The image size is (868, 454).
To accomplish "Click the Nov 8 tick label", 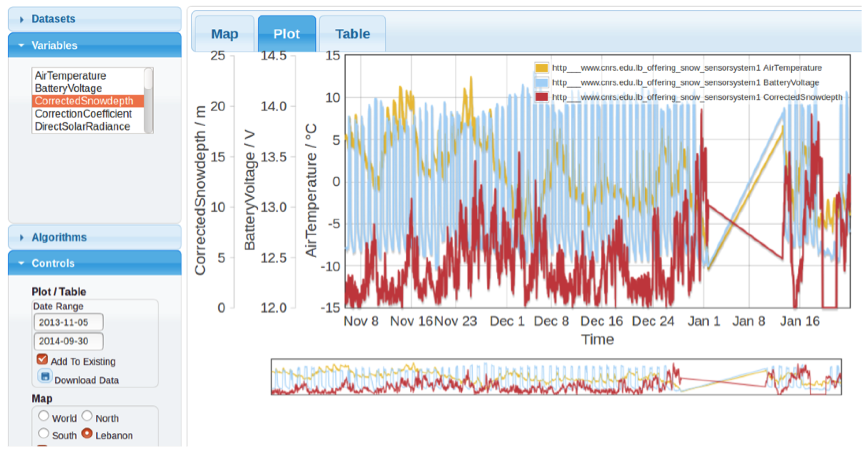I will point(361,321).
